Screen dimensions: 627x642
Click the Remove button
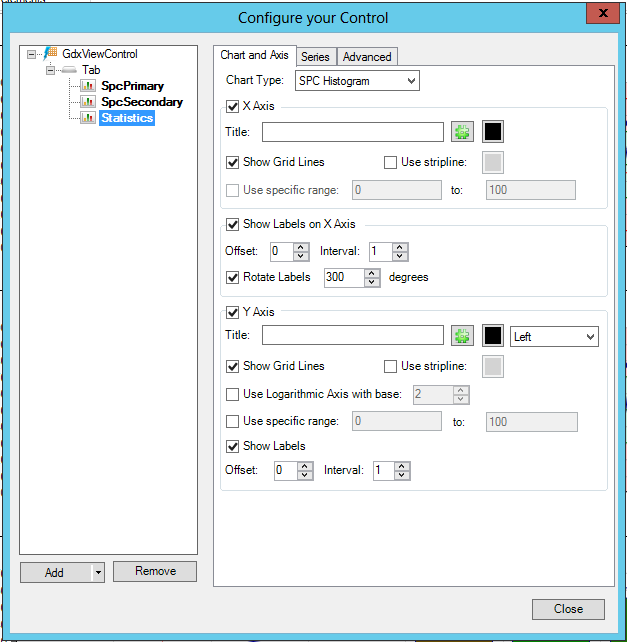(x=155, y=571)
